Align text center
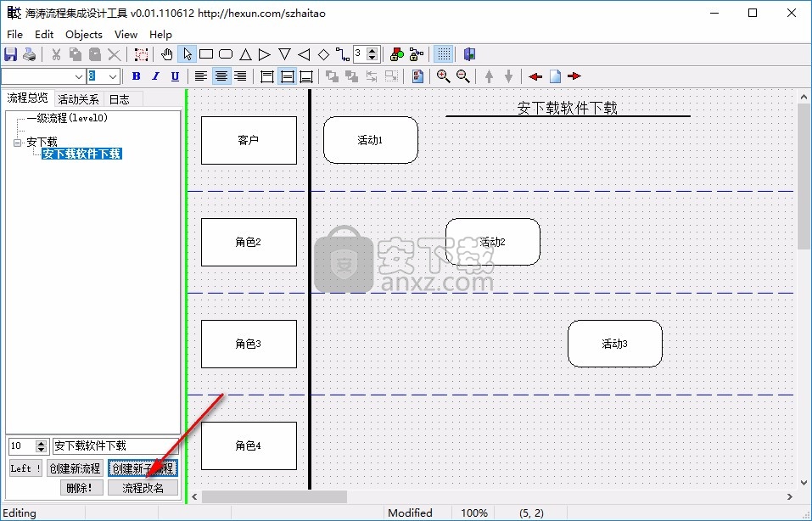Image resolution: width=812 pixels, height=521 pixels. point(221,76)
